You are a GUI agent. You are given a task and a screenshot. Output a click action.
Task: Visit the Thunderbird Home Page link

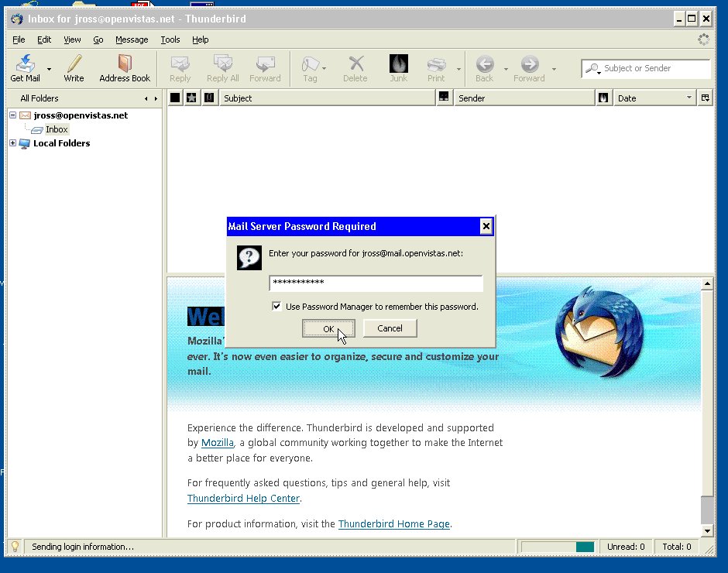(x=393, y=523)
